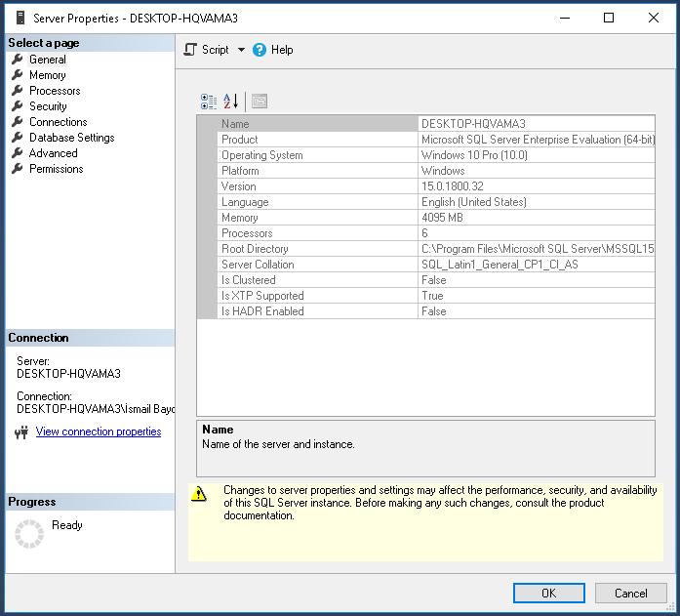Sort properties alphabetically
Screen dimensions: 680x616
[230, 102]
